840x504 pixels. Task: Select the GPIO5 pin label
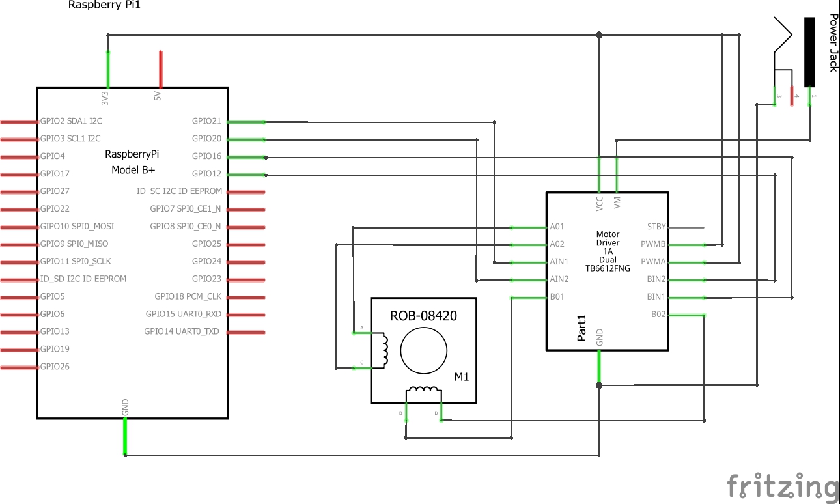(x=53, y=296)
